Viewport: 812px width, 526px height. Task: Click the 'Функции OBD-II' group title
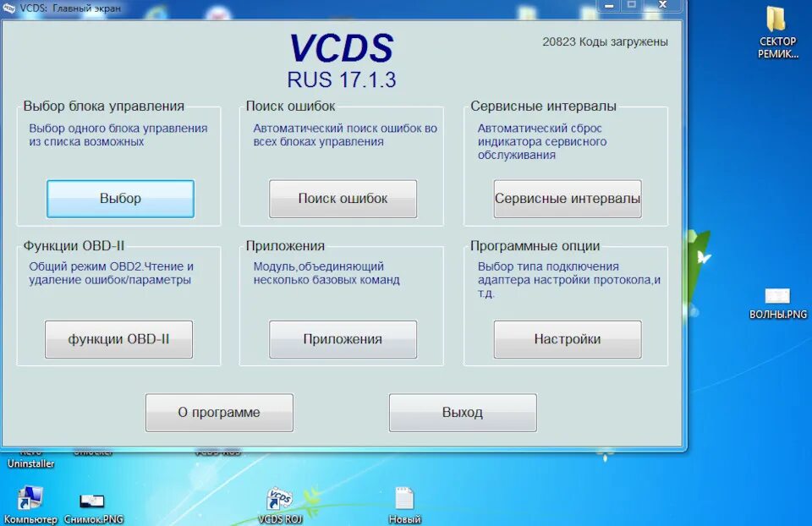(74, 245)
